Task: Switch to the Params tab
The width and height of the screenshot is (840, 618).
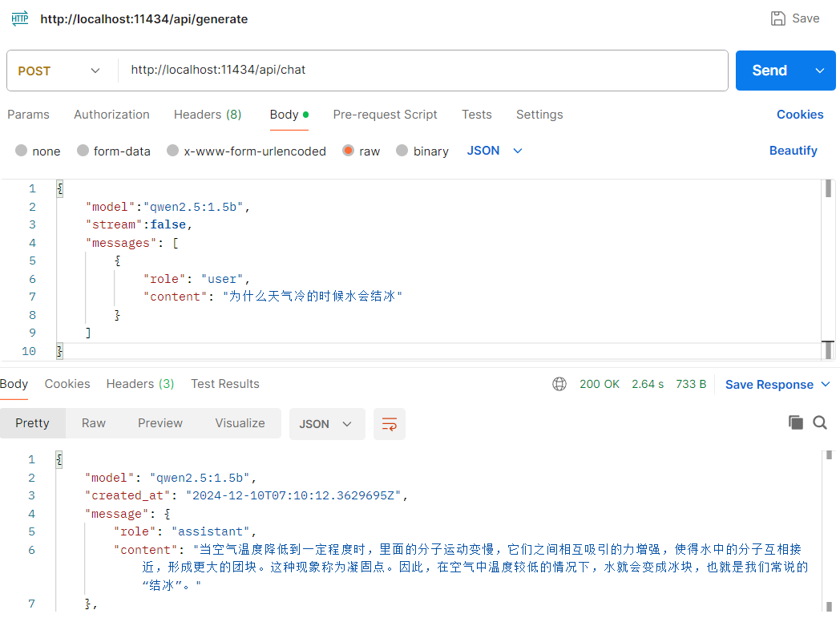Action: click(28, 115)
